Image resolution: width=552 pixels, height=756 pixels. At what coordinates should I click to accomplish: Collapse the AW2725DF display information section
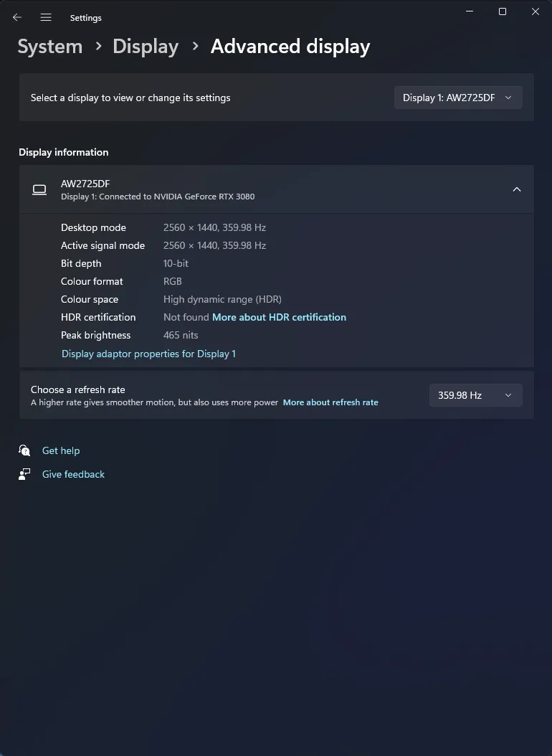pyautogui.click(x=517, y=189)
